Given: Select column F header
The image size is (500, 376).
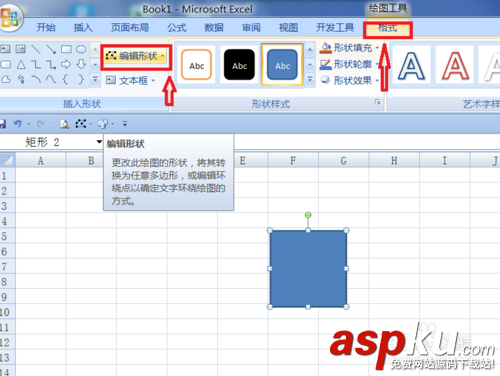Looking at the screenshot, I should (293, 161).
